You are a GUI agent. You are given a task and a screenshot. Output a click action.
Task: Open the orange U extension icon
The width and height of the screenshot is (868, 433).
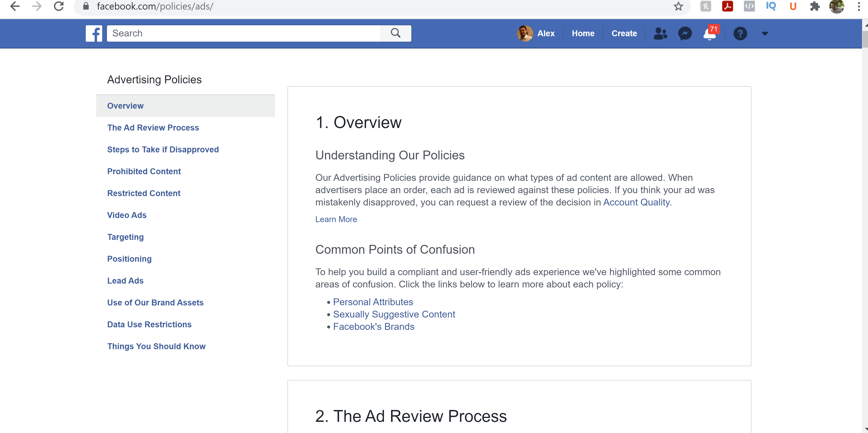tap(793, 6)
